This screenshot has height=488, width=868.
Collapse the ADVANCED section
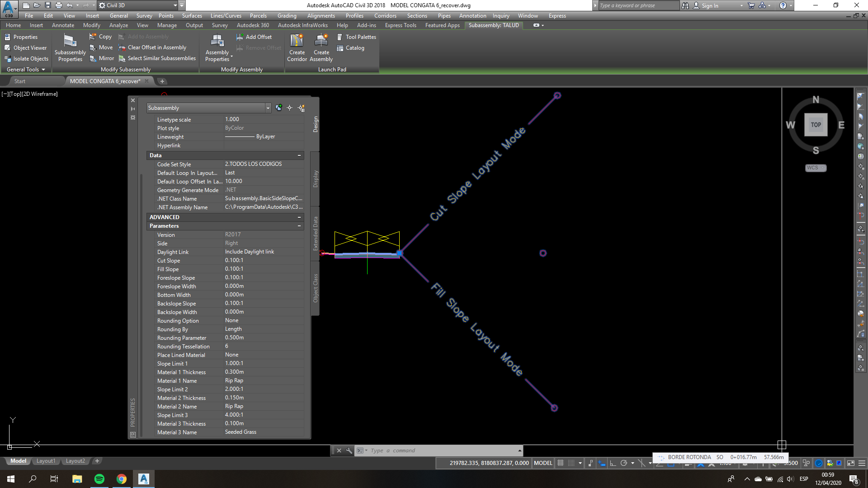click(299, 217)
